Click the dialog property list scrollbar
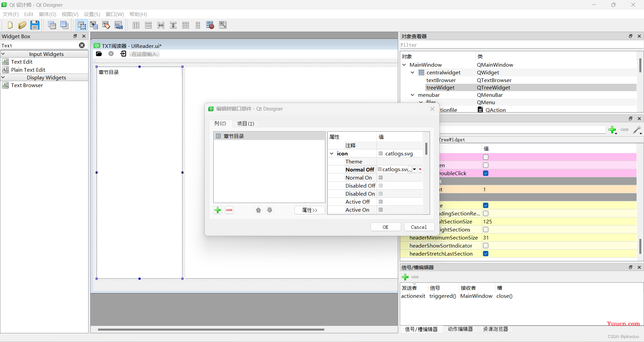The image size is (644, 342). [426, 149]
